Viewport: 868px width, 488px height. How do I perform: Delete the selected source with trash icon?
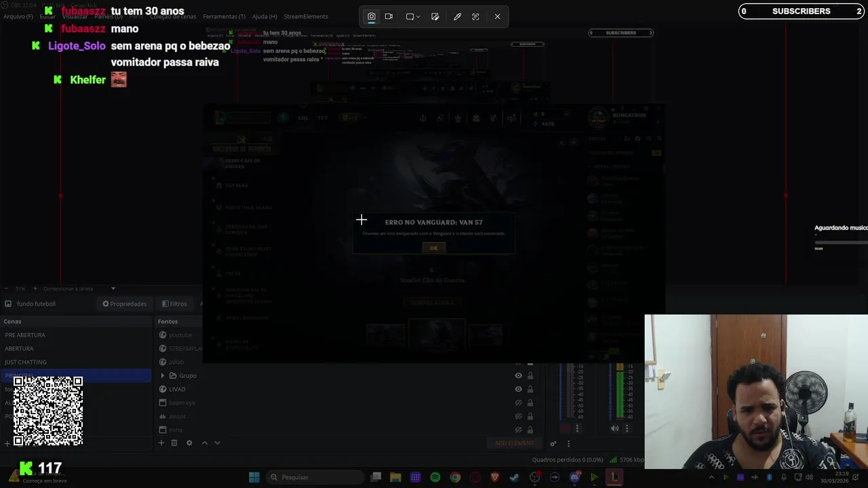(174, 443)
